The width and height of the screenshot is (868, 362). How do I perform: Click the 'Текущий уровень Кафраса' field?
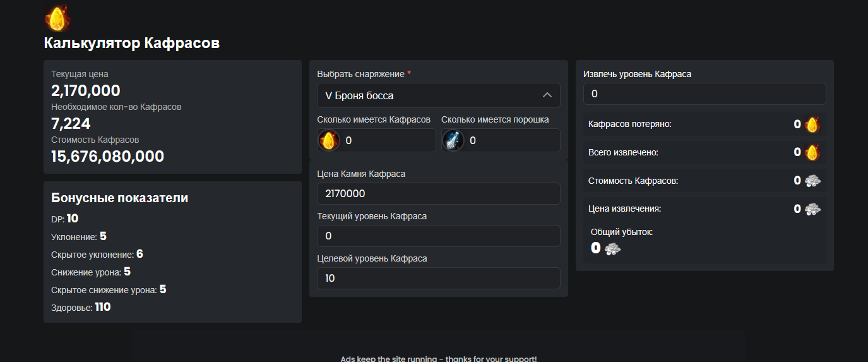(438, 236)
